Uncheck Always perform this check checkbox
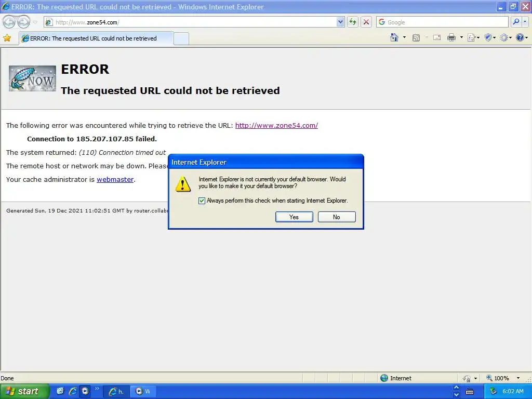532x399 pixels. (x=202, y=201)
